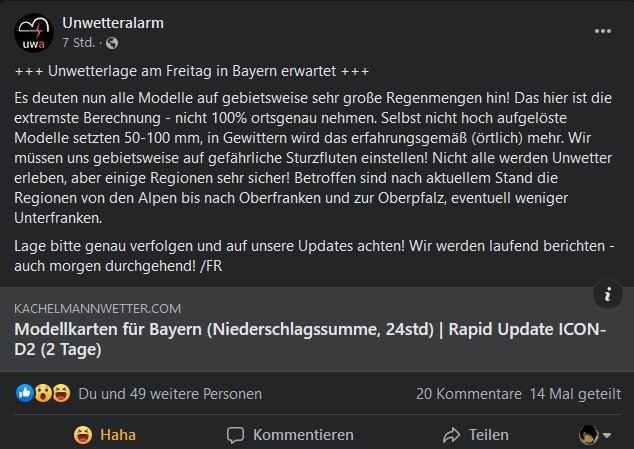
Task: Click the blue thumbs-up reaction icon
Action: [x=25, y=393]
